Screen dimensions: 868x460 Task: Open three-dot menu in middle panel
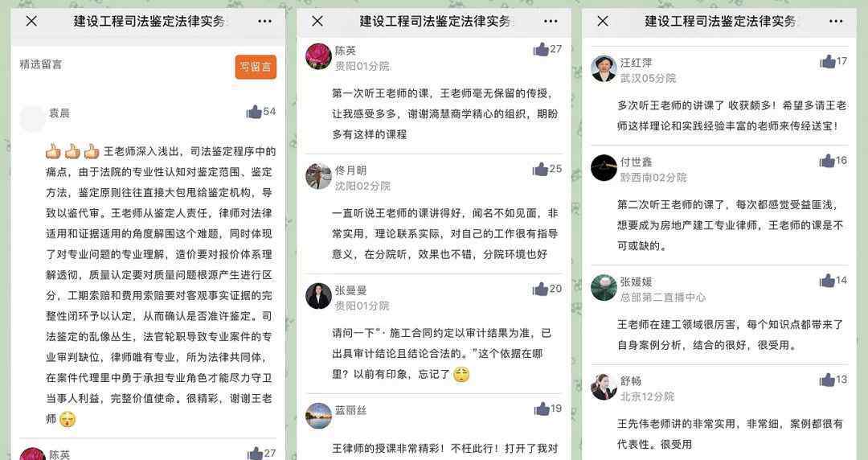click(x=551, y=21)
